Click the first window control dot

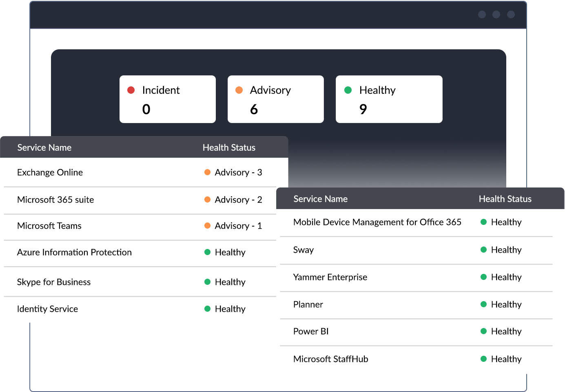coord(482,15)
